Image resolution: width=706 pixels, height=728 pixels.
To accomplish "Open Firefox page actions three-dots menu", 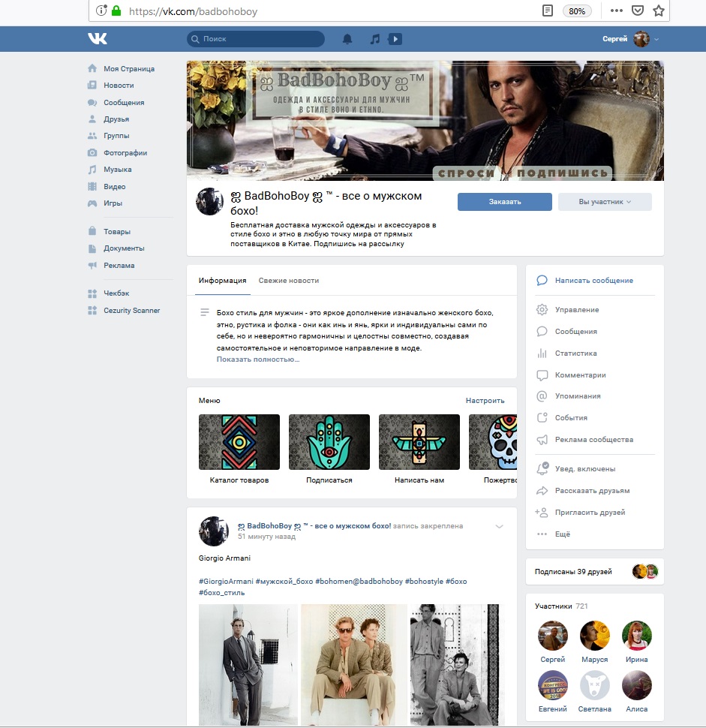I will pyautogui.click(x=617, y=11).
